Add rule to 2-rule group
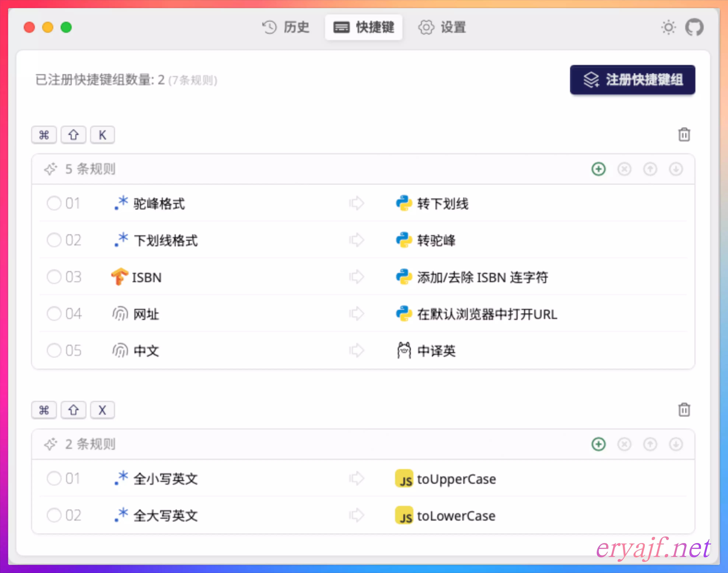This screenshot has width=728, height=573. tap(598, 444)
